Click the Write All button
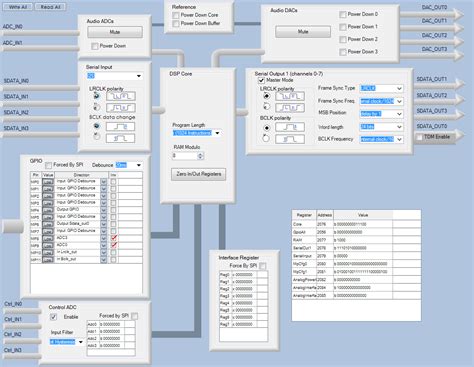This screenshot has width=474, height=367. click(18, 7)
